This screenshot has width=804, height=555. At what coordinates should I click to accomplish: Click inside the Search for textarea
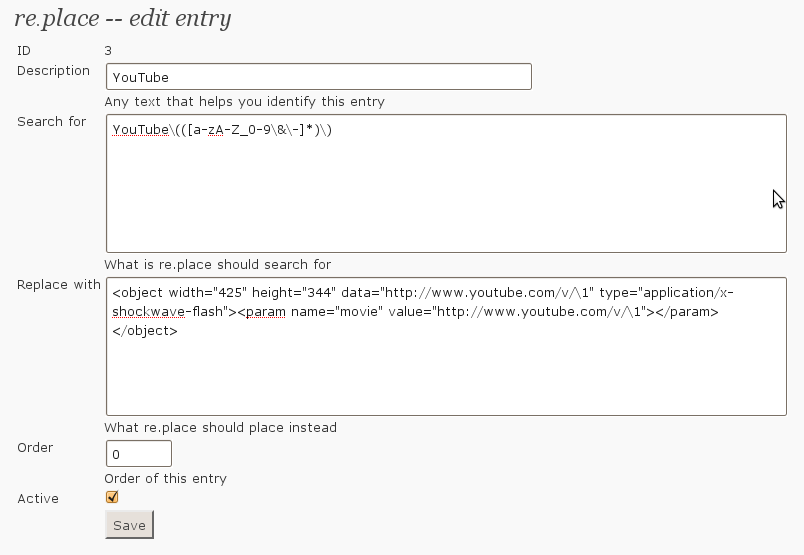(x=446, y=184)
